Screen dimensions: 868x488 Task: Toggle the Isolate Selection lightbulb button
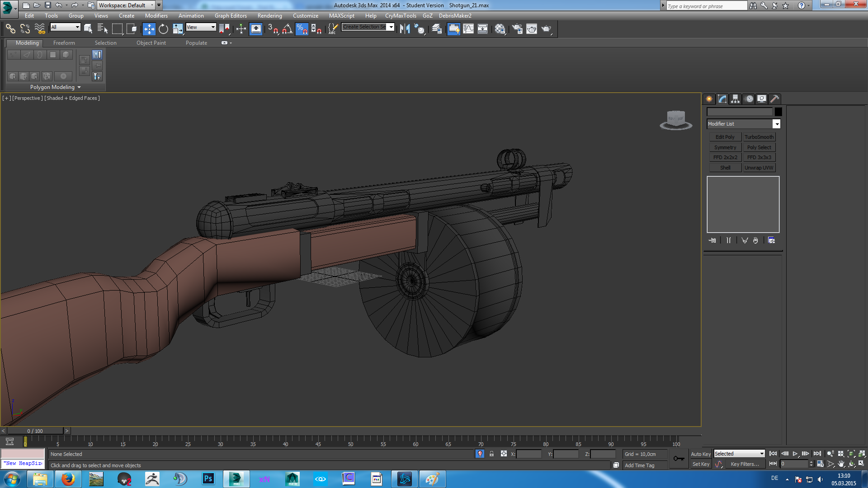coord(480,454)
